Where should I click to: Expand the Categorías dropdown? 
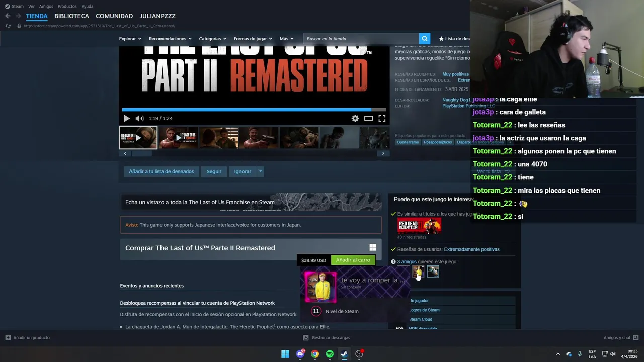click(212, 39)
